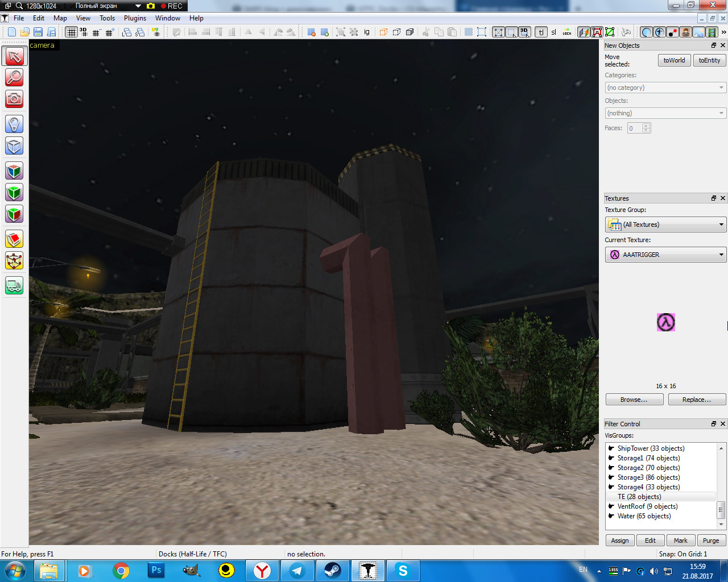Open the Tools menu
728x582 pixels.
pyautogui.click(x=107, y=18)
